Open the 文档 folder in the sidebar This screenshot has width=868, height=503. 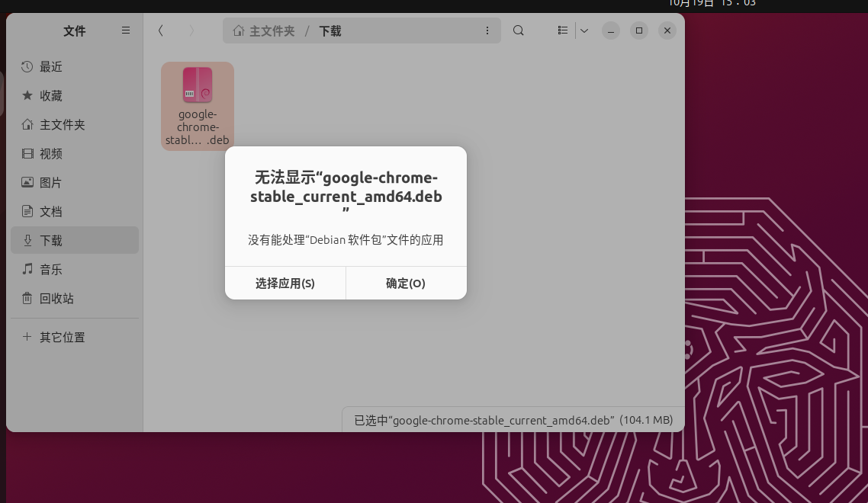click(75, 211)
